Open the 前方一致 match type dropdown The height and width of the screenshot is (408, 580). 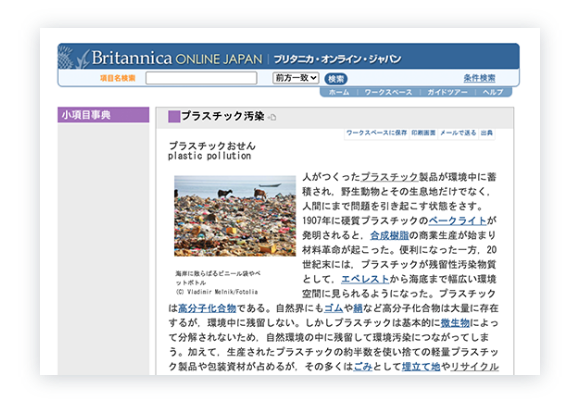(x=296, y=78)
